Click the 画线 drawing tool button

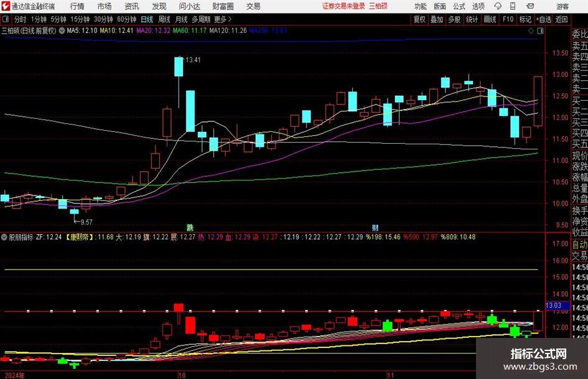pos(490,19)
